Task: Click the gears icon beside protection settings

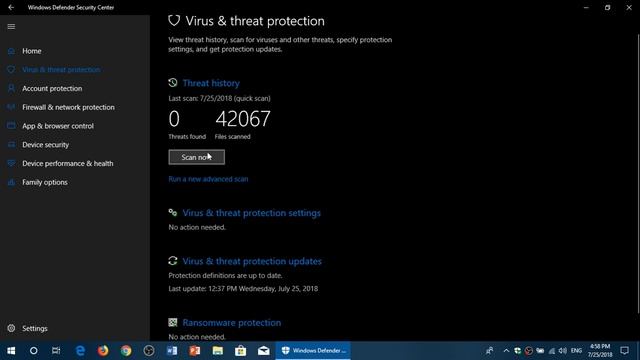Action: click(173, 213)
